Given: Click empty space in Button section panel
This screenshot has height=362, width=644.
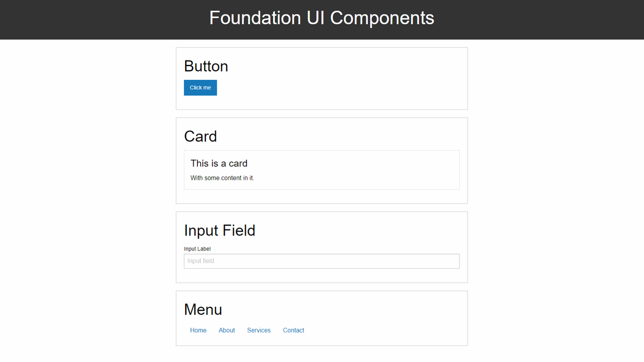Looking at the screenshot, I should 349,86.
